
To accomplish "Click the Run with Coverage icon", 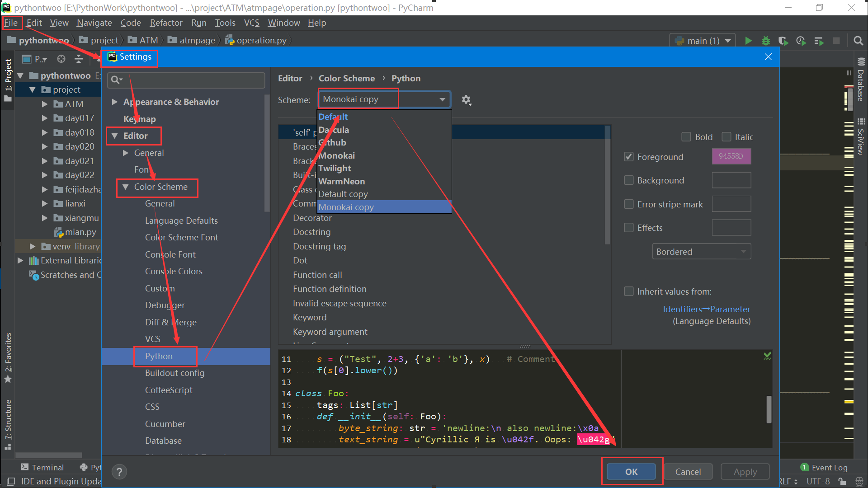I will (x=783, y=41).
